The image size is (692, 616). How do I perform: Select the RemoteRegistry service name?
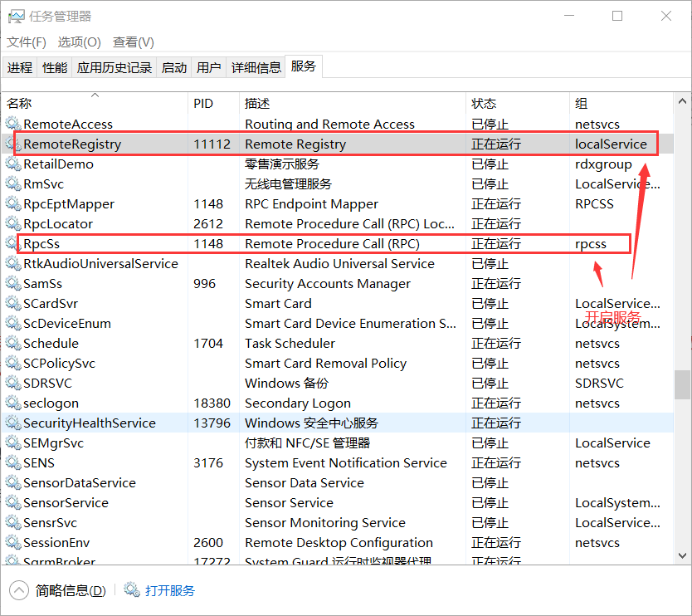coord(72,144)
